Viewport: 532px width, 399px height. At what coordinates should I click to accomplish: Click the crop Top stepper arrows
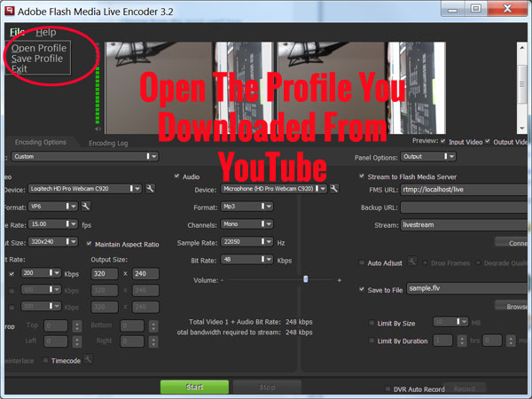pyautogui.click(x=77, y=326)
